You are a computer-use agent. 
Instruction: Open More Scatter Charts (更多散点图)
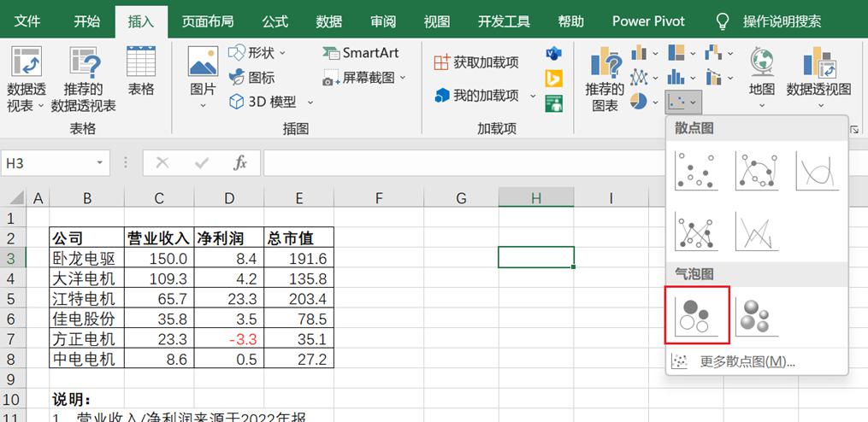(757, 361)
